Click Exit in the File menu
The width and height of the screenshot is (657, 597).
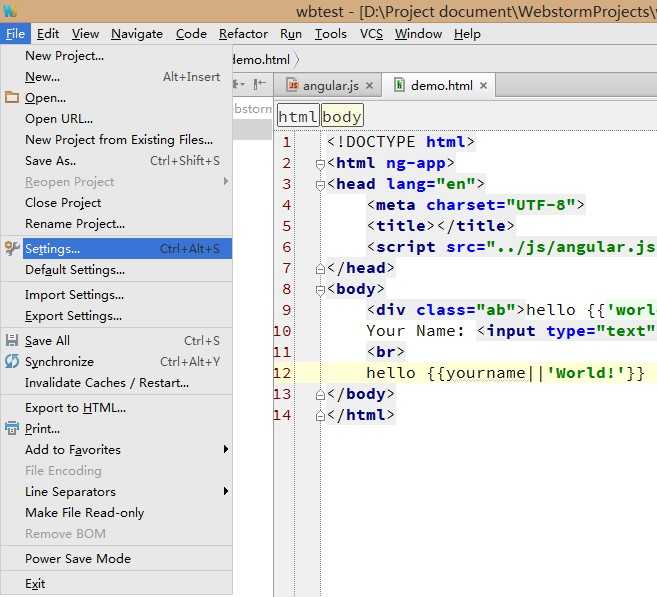116,584
